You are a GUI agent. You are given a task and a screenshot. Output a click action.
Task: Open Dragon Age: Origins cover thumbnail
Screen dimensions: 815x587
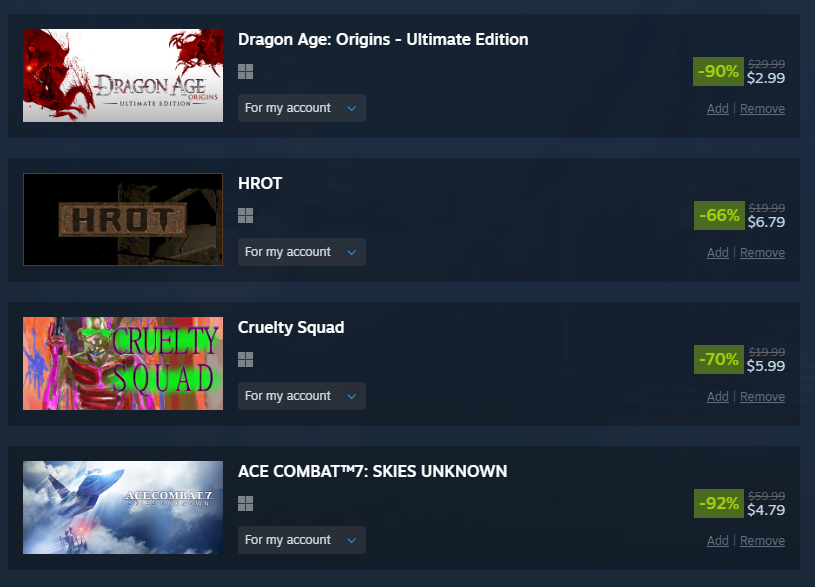coord(123,75)
